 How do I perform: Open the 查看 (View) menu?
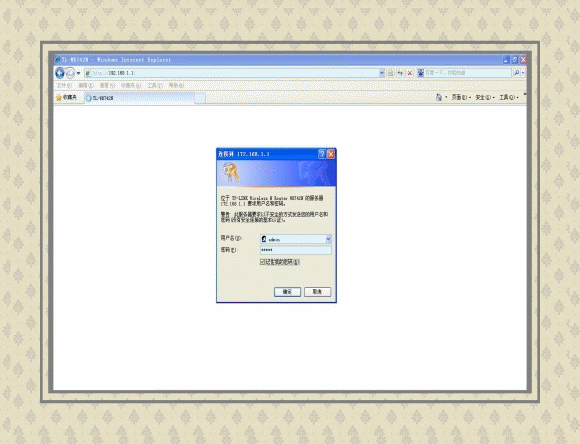coord(107,85)
